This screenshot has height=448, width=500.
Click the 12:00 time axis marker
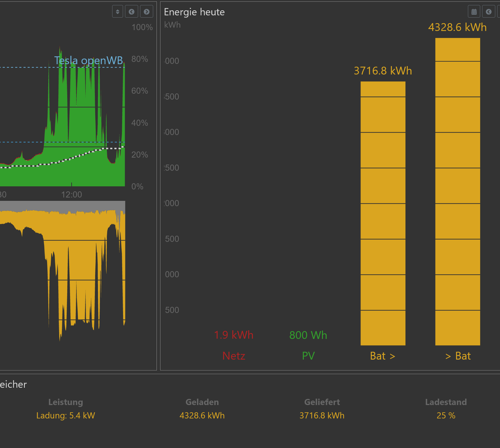pos(71,194)
